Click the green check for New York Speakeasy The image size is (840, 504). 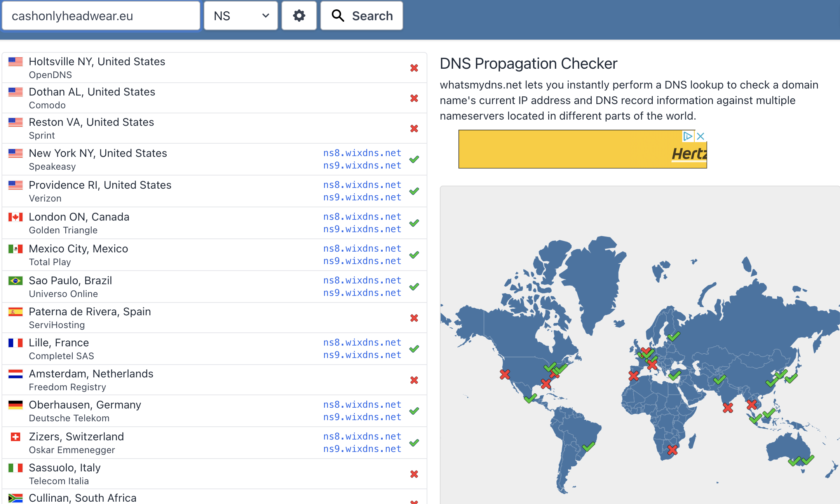[414, 159]
